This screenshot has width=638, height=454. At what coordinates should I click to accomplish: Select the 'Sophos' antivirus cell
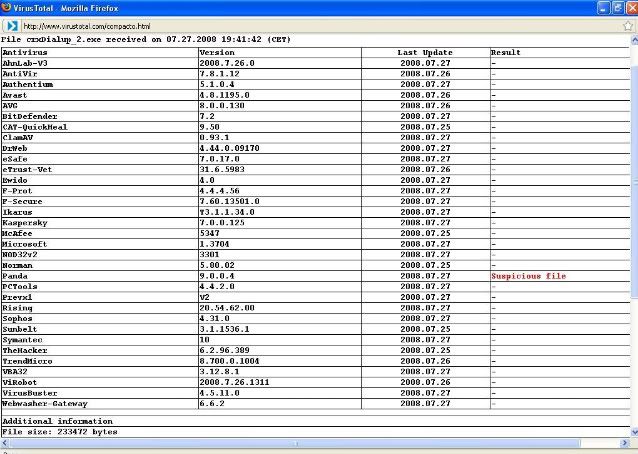100,318
